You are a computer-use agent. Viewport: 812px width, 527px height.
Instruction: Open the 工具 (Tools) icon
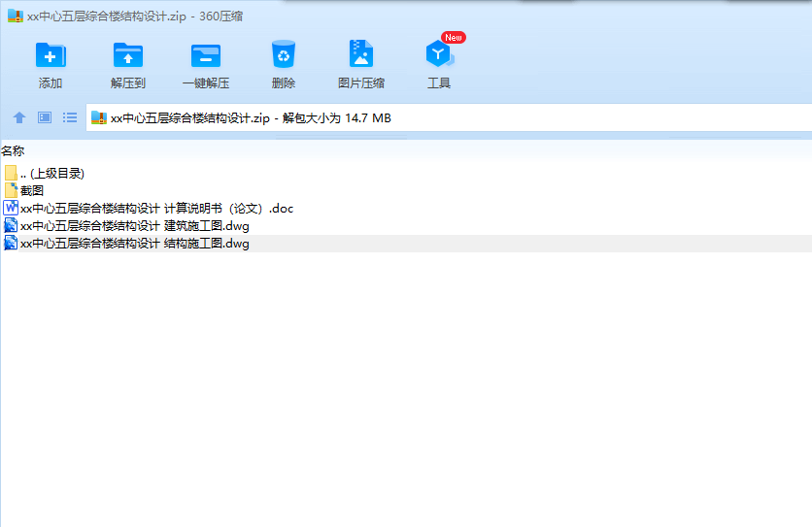439,53
